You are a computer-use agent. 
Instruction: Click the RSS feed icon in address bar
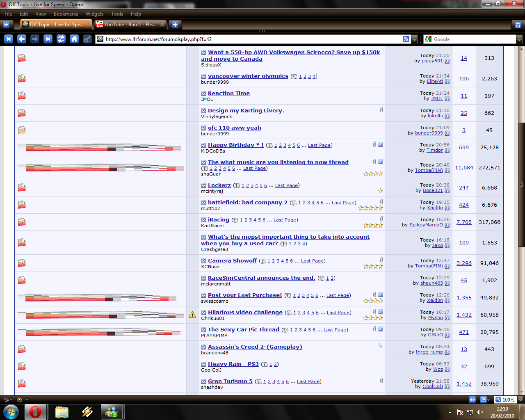tap(406, 39)
